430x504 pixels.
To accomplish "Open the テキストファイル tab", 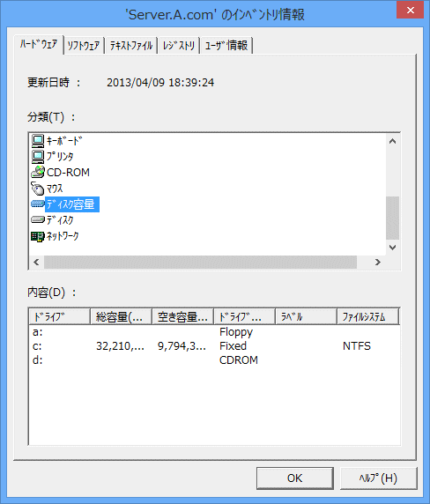I will tap(131, 46).
